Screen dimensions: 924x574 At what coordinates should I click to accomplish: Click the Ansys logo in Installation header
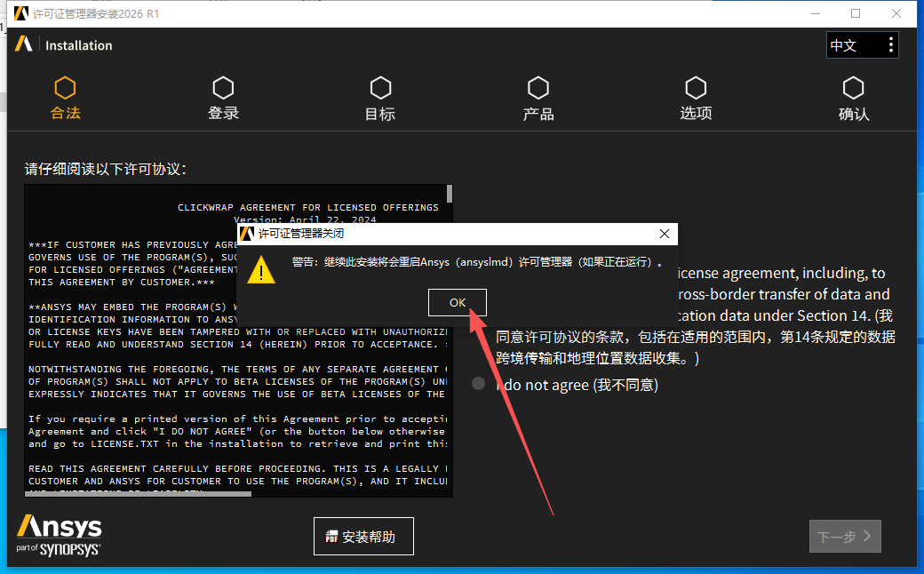[24, 44]
